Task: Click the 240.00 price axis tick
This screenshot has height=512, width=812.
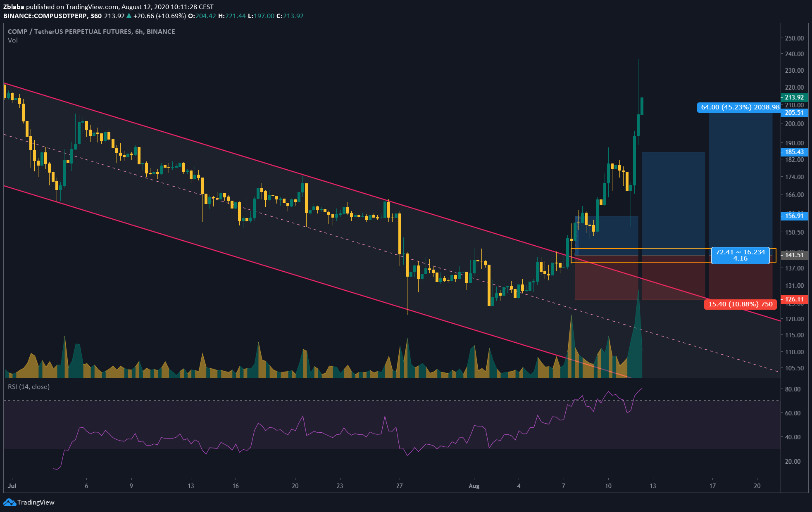Action: coord(794,54)
